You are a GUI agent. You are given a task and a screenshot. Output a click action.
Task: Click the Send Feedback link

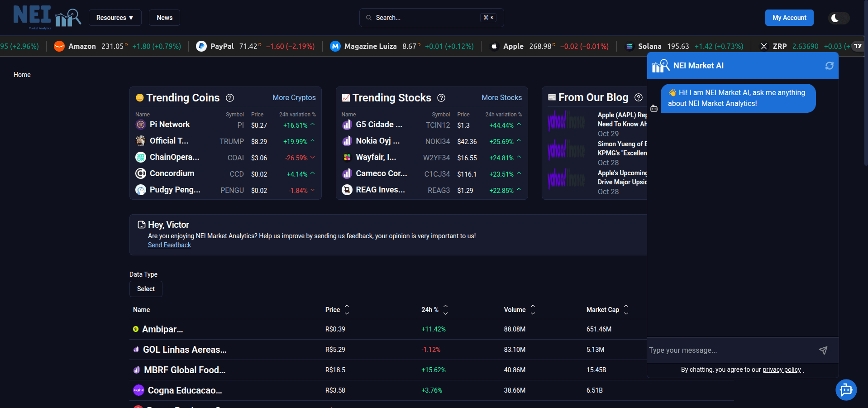[x=169, y=245]
